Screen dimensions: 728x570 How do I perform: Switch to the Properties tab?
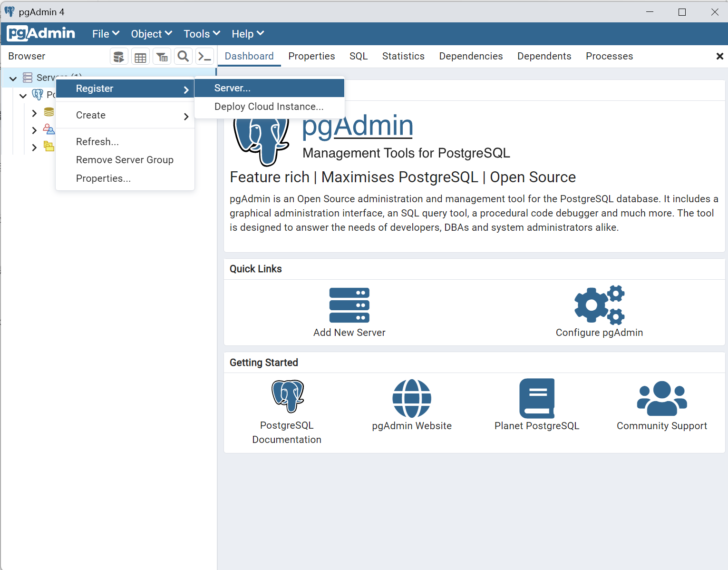tap(311, 56)
